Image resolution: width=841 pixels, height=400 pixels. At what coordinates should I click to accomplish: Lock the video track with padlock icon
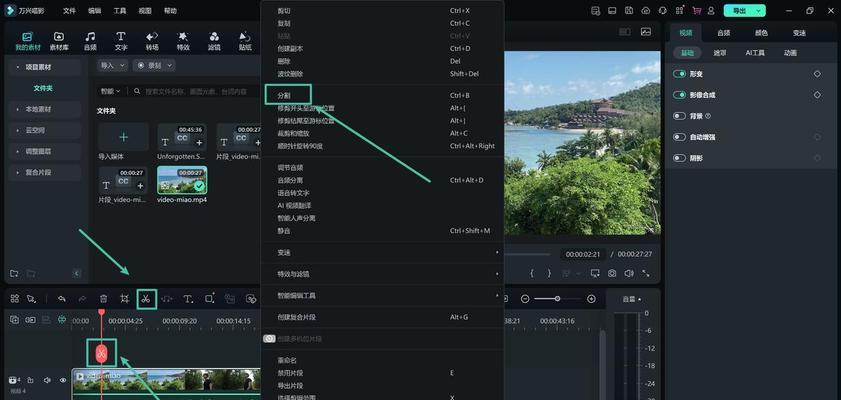coord(31,380)
